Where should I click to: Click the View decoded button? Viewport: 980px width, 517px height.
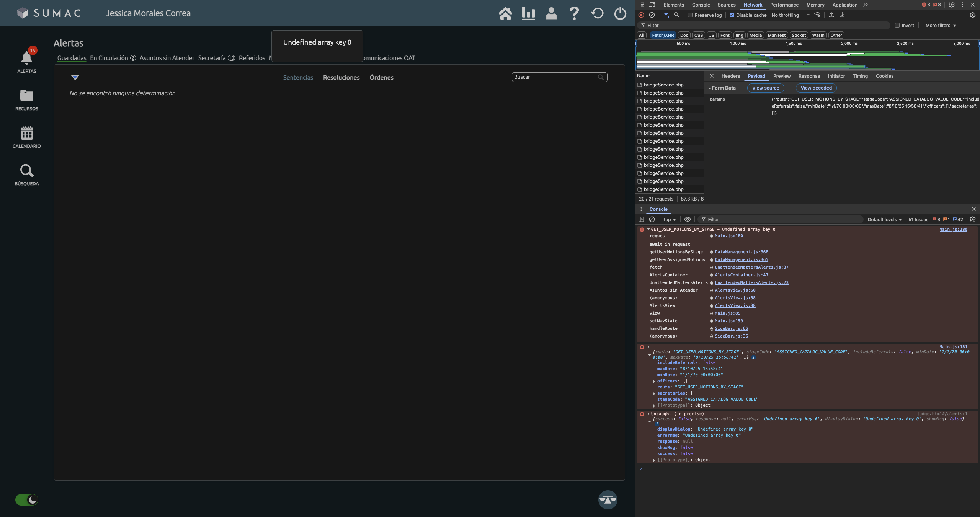coord(816,88)
